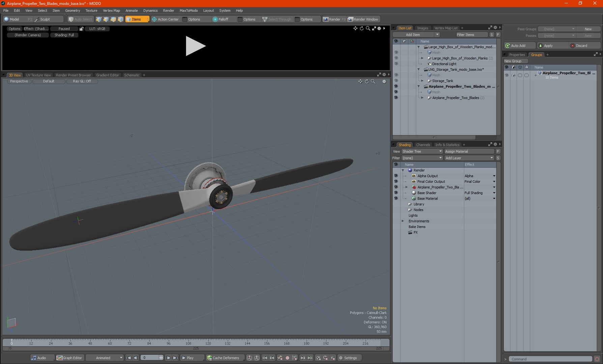Image resolution: width=603 pixels, height=364 pixels.
Task: Open the Render Window
Action: point(363,19)
